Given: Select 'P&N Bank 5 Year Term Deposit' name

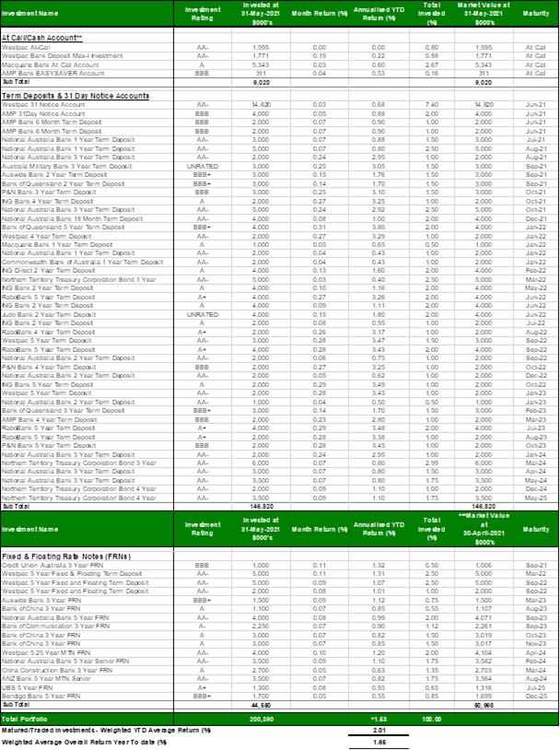Looking at the screenshot, I should [x=49, y=446].
